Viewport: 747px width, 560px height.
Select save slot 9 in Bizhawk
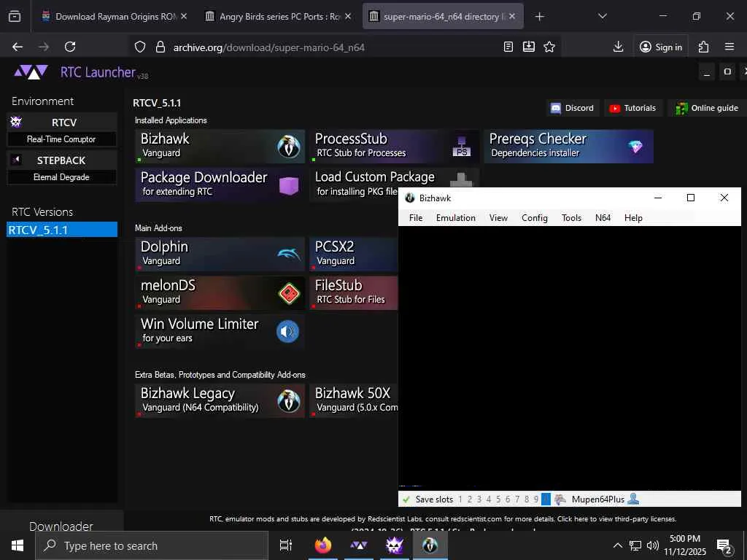[536, 499]
